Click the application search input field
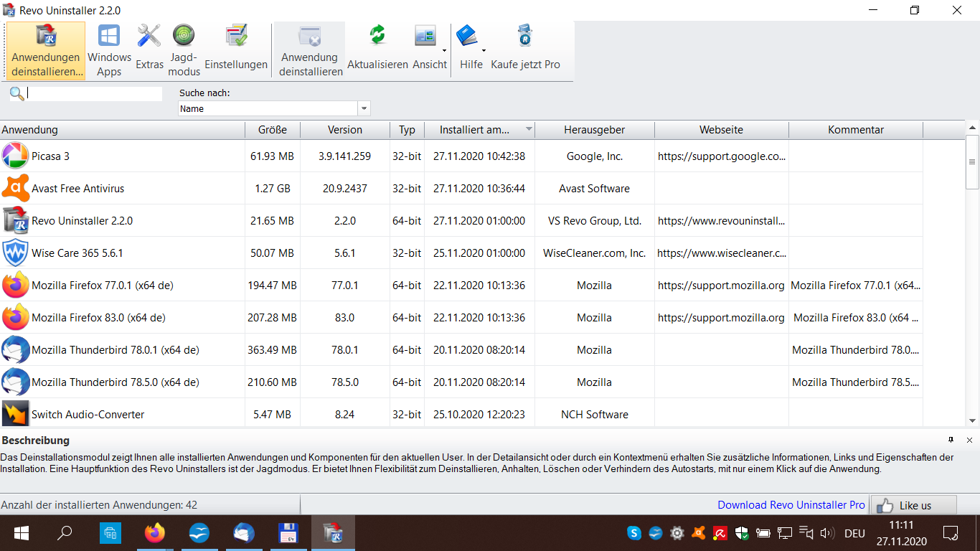This screenshot has width=980, height=551. click(x=95, y=94)
